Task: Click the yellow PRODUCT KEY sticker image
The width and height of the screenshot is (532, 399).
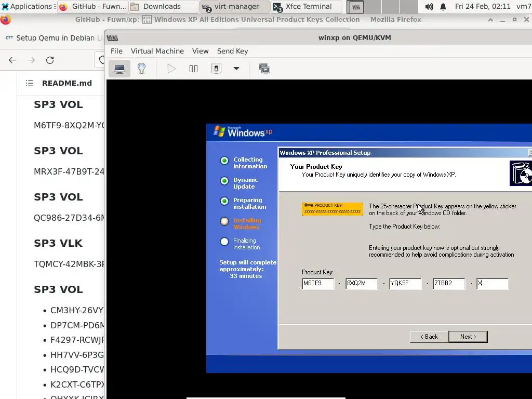Action: click(332, 209)
